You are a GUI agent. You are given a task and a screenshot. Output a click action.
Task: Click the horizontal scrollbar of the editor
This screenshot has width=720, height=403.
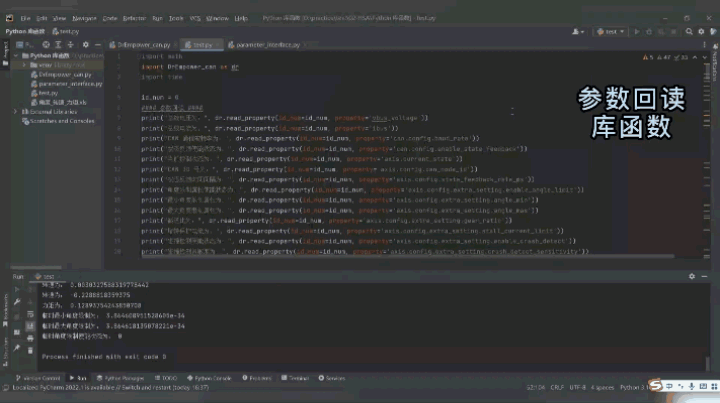tap(407, 256)
